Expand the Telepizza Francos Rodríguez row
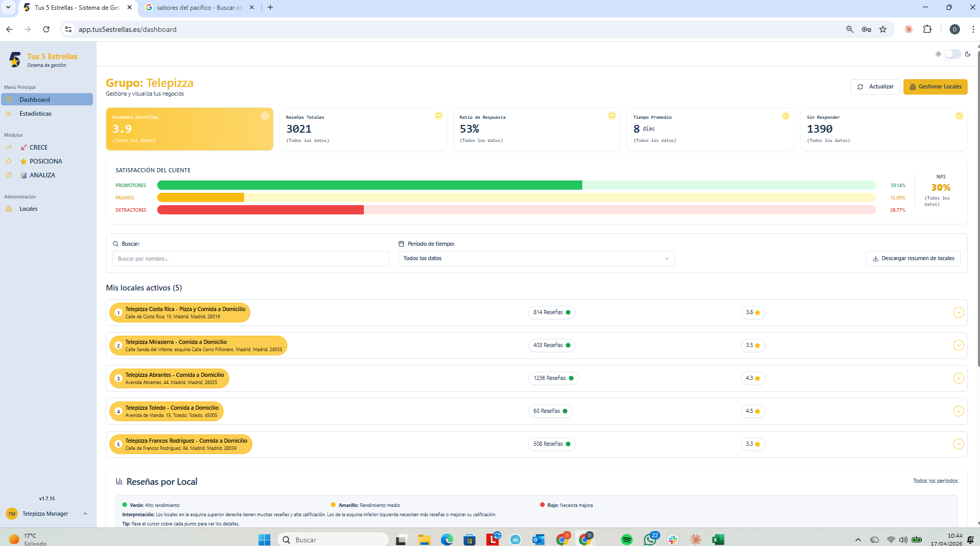 point(958,444)
